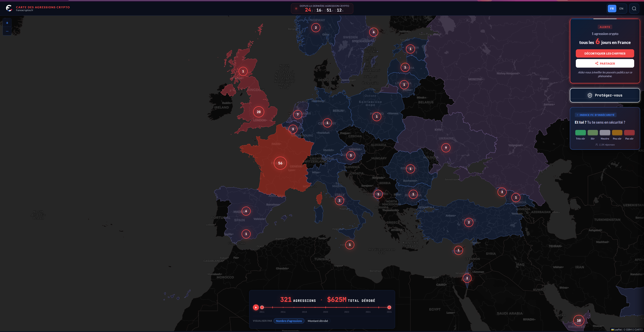This screenshot has width=644, height=332.
Task: Click the Madrid marker 6
Action: 246,211
